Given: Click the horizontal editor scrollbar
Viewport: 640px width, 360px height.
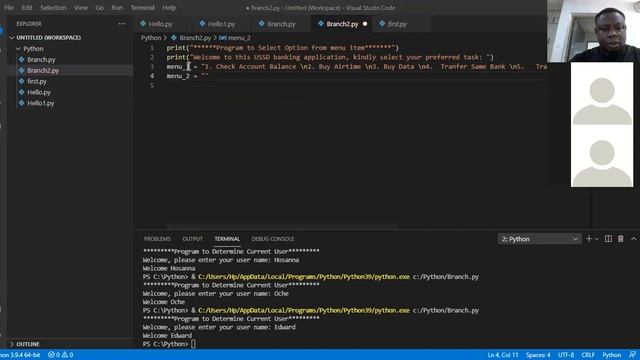Looking at the screenshot, I should click(282, 226).
